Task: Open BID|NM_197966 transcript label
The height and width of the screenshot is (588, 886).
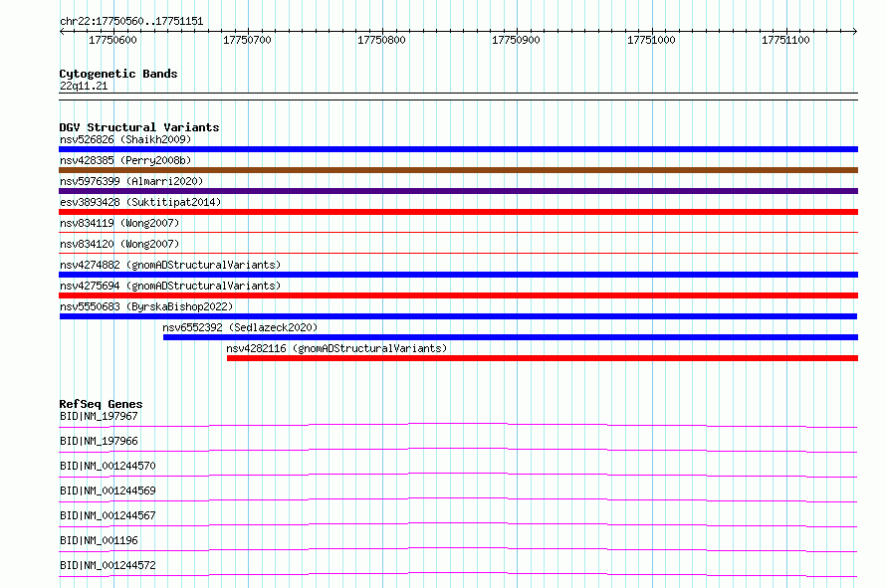Action: [x=99, y=441]
